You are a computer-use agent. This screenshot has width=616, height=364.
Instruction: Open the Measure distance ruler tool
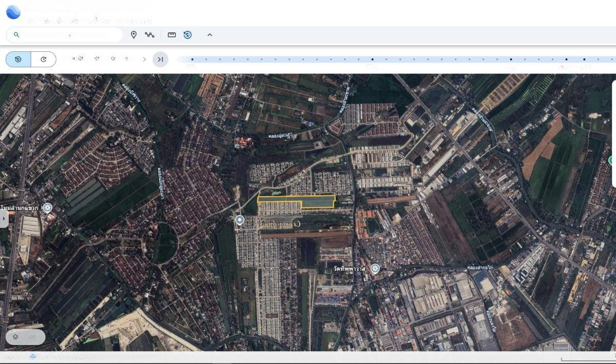click(x=171, y=35)
